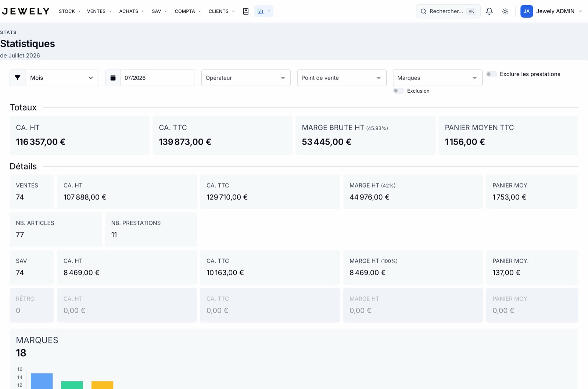Click the CA. HT total 116 357,00 €
This screenshot has height=389, width=588.
[x=40, y=142]
